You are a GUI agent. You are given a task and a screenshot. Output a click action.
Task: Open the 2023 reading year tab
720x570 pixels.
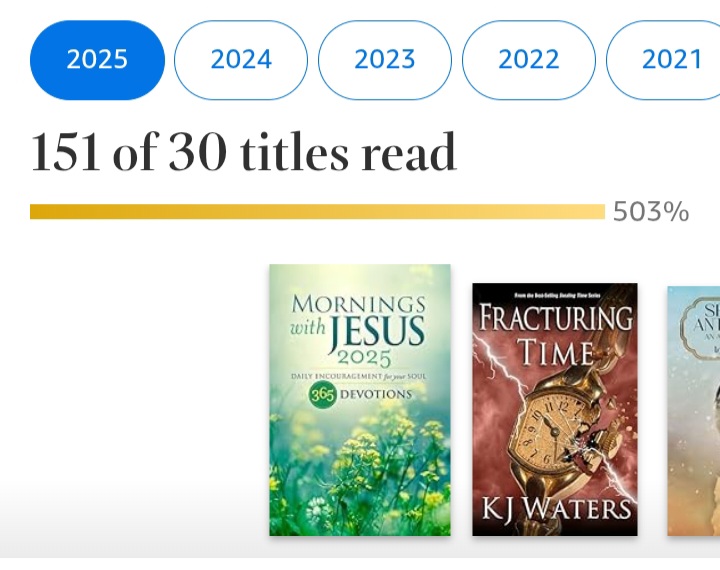(385, 60)
